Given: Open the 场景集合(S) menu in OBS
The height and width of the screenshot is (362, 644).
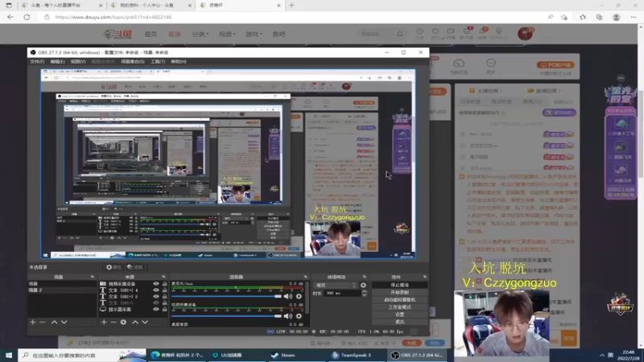Looking at the screenshot, I should click(133, 62).
